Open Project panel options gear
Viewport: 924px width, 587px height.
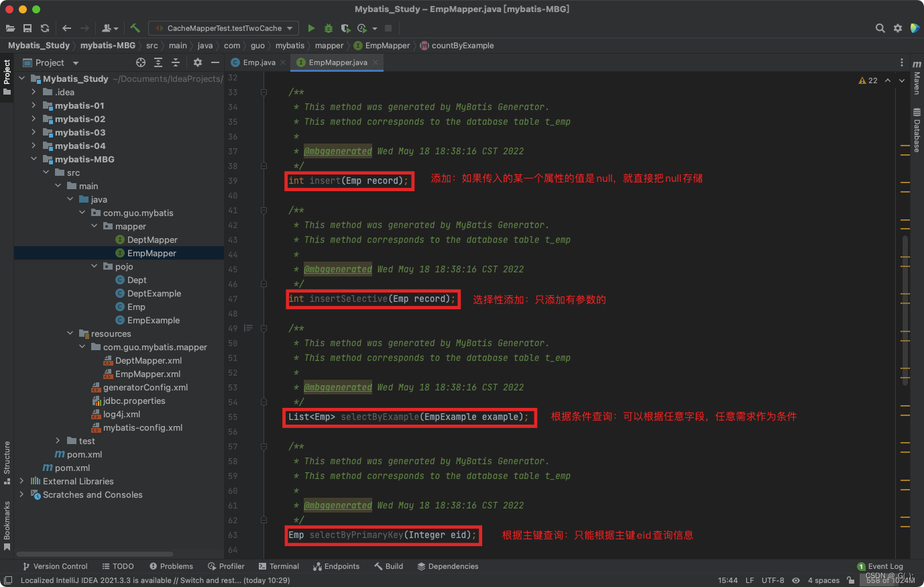click(x=198, y=62)
